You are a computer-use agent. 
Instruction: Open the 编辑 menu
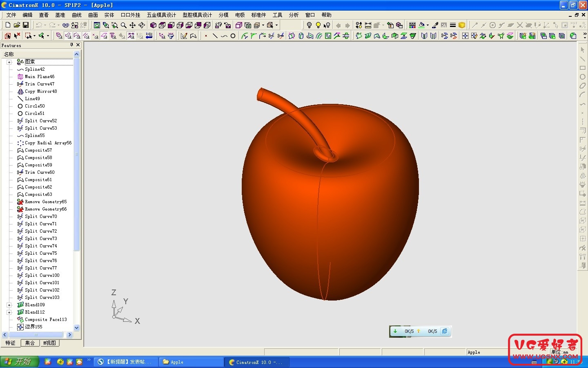pos(27,15)
